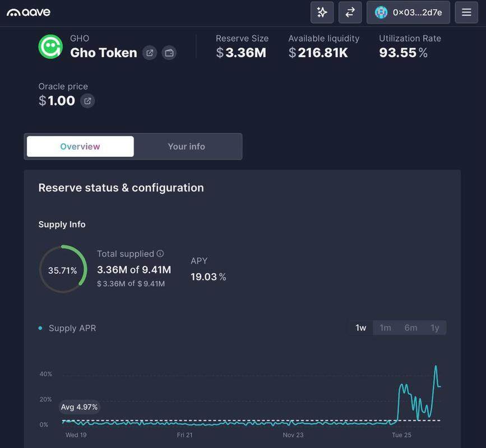Open the hamburger menu
The height and width of the screenshot is (448, 486).
466,12
